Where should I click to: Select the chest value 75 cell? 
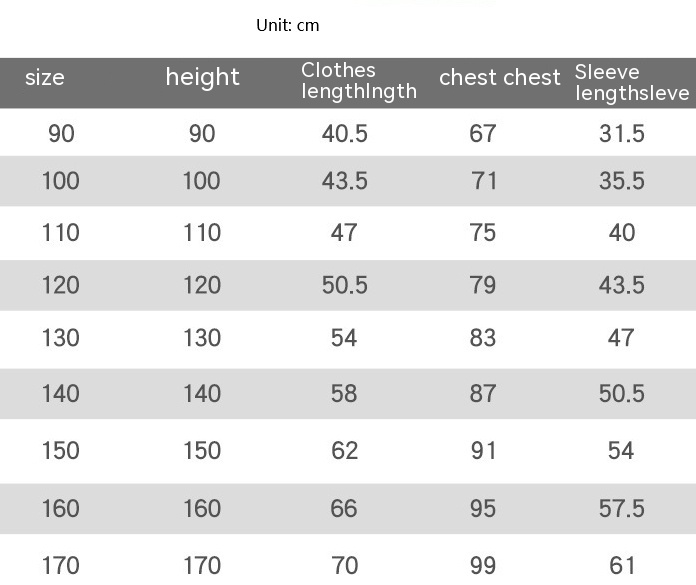482,233
